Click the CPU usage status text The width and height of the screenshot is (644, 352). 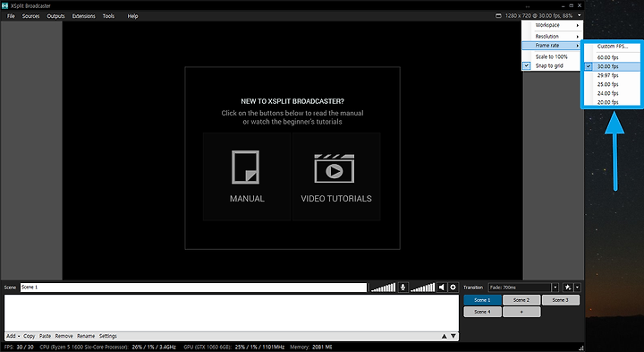coord(107,347)
